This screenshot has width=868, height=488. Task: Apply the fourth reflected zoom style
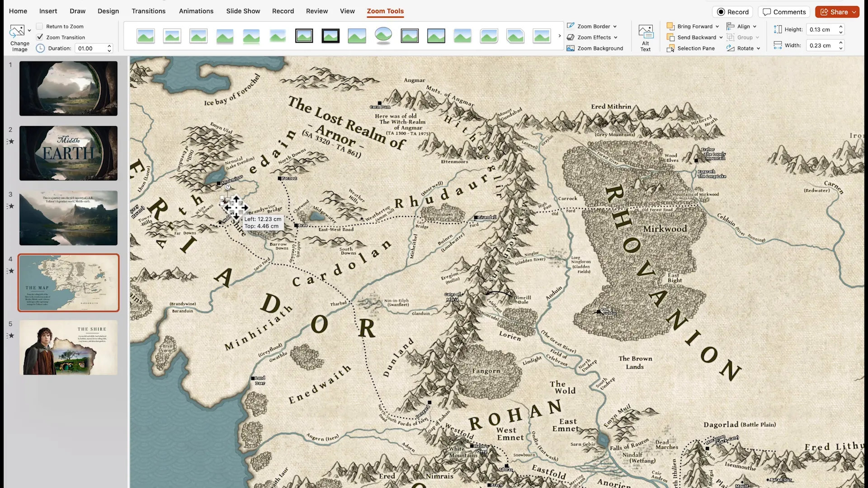[x=225, y=36]
